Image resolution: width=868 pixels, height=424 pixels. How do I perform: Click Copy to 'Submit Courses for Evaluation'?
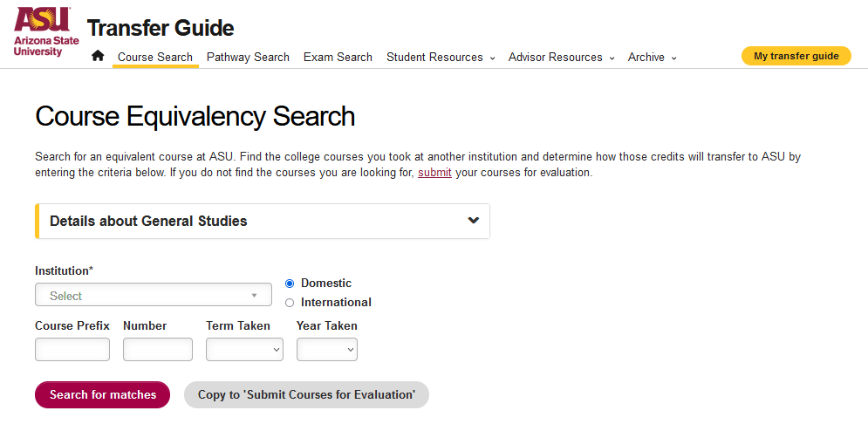point(307,394)
